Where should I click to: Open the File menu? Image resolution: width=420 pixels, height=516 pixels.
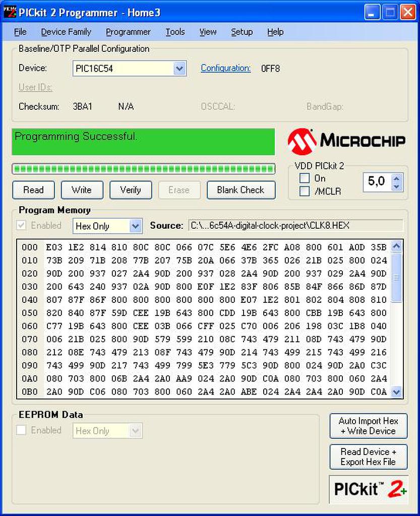point(20,32)
